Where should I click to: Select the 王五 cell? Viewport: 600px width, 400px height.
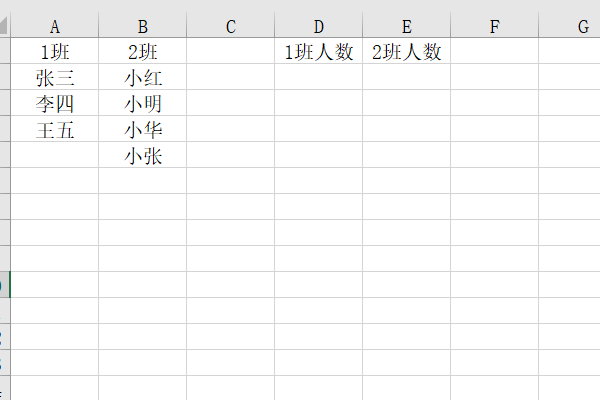point(54,130)
